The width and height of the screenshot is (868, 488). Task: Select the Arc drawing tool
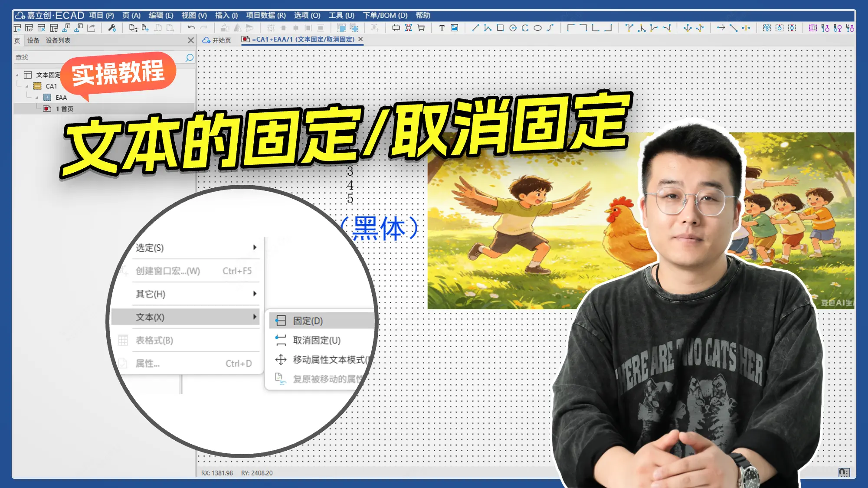[525, 28]
